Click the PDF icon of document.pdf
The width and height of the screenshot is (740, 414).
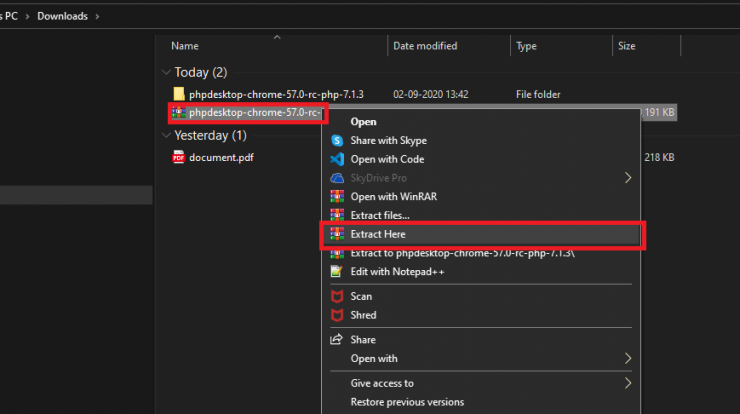(x=178, y=157)
